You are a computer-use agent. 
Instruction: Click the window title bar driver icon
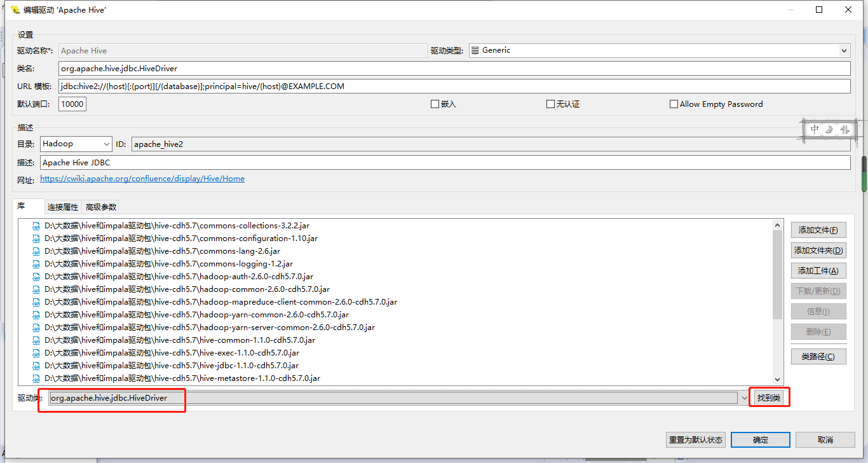[15, 10]
